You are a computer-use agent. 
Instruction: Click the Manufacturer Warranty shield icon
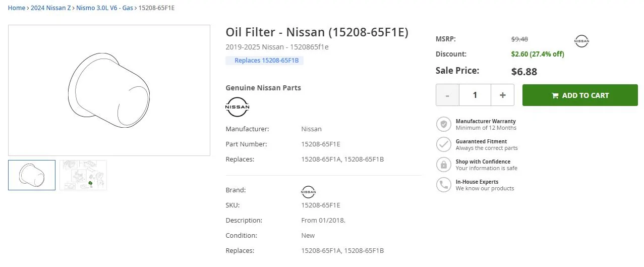[444, 124]
